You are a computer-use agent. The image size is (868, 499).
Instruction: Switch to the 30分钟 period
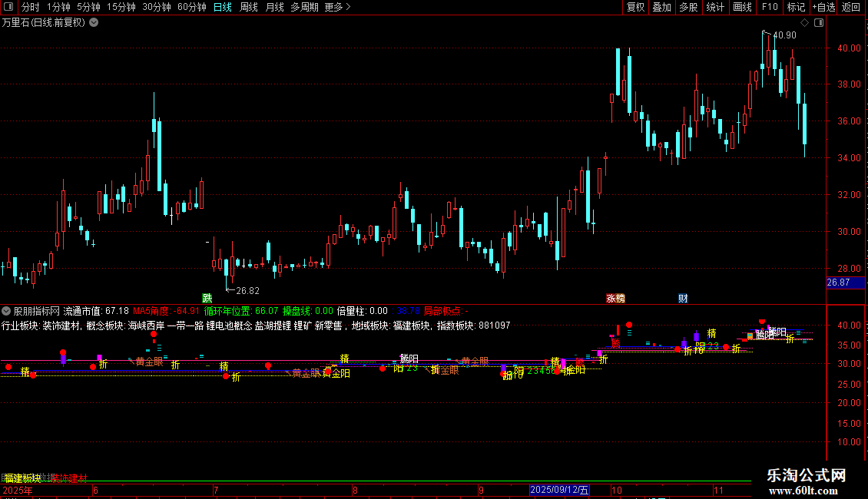157,7
